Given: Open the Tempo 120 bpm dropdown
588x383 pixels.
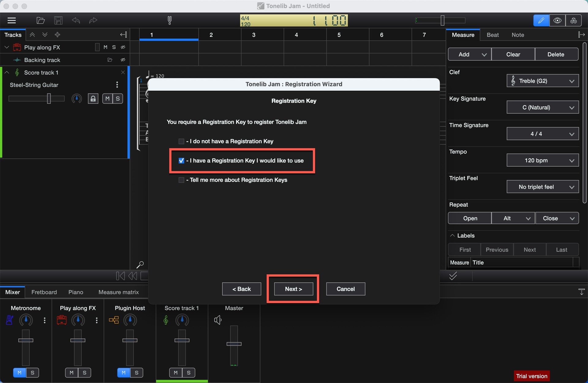Looking at the screenshot, I should coord(543,160).
